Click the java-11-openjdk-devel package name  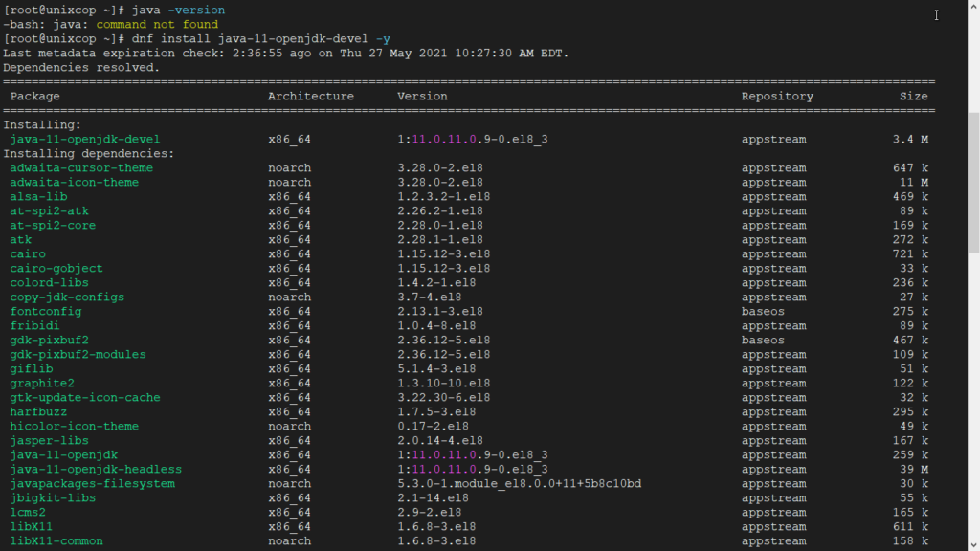pyautogui.click(x=85, y=140)
